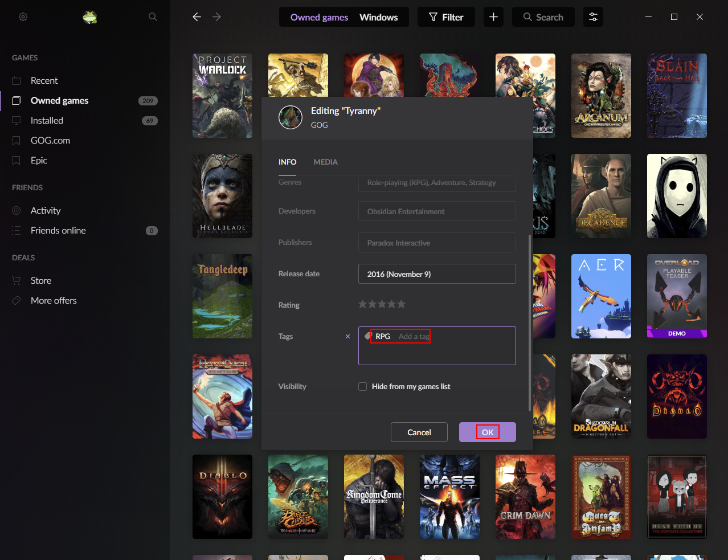This screenshot has height=560, width=728.
Task: Click the Search box in top bar
Action: [x=543, y=17]
